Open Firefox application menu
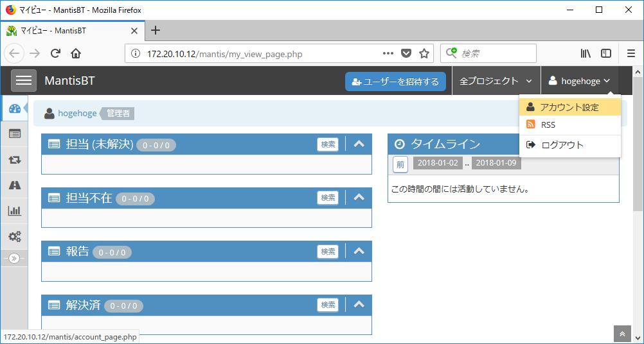644x344 pixels. click(x=631, y=54)
